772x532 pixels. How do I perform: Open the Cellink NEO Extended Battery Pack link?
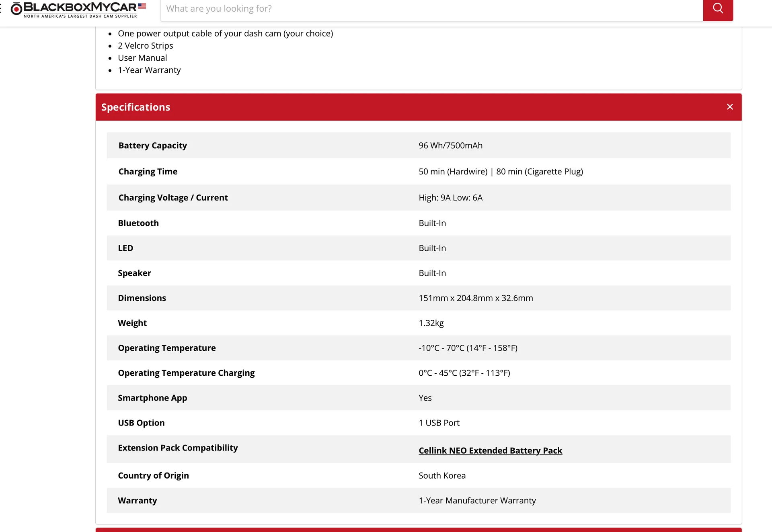pos(490,450)
